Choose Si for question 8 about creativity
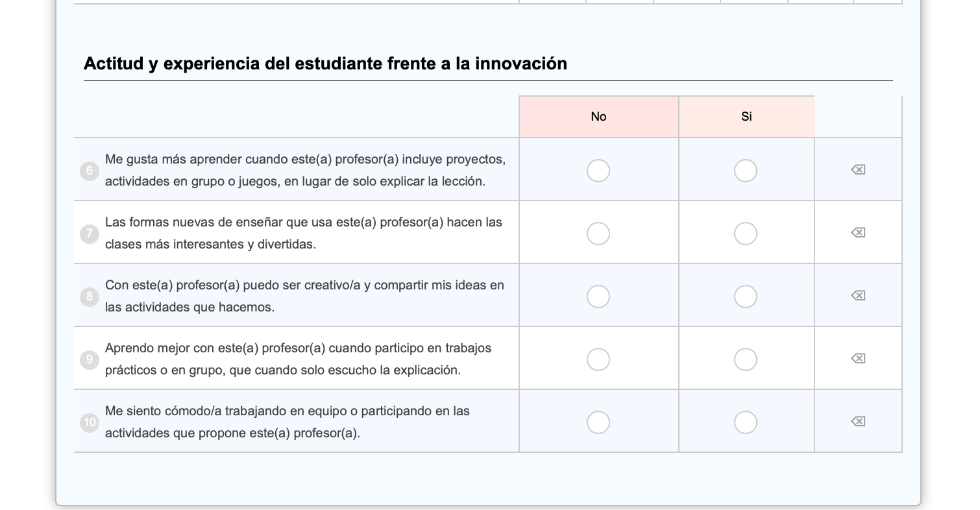The image size is (980, 510). (746, 297)
